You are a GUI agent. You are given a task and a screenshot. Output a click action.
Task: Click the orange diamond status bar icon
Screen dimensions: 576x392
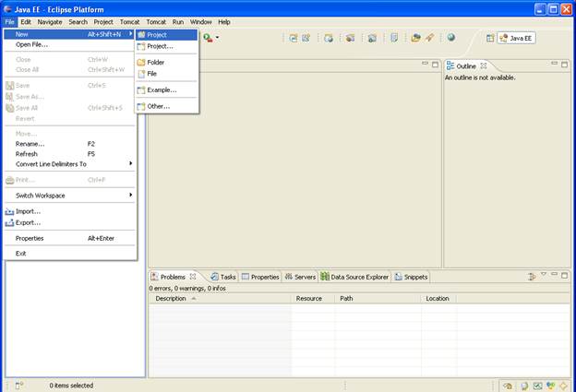(563, 386)
